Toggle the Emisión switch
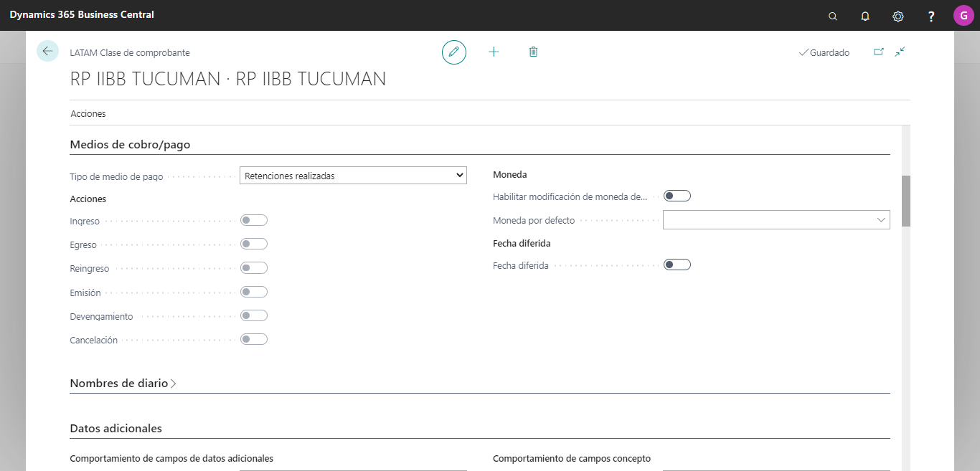 tap(254, 292)
